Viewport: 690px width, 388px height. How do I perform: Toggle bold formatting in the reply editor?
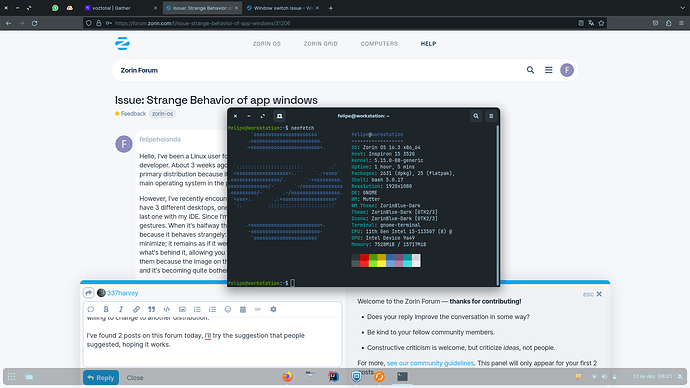(106, 309)
